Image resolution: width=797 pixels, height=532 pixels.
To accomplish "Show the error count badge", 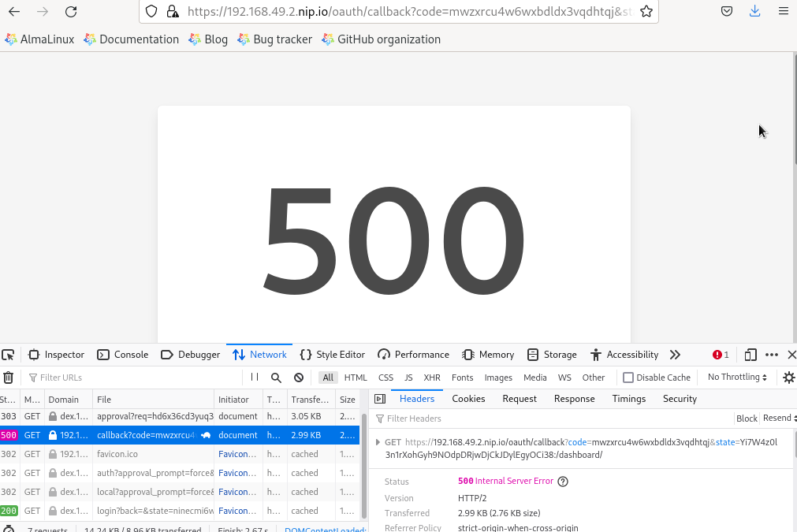I will [x=721, y=355].
